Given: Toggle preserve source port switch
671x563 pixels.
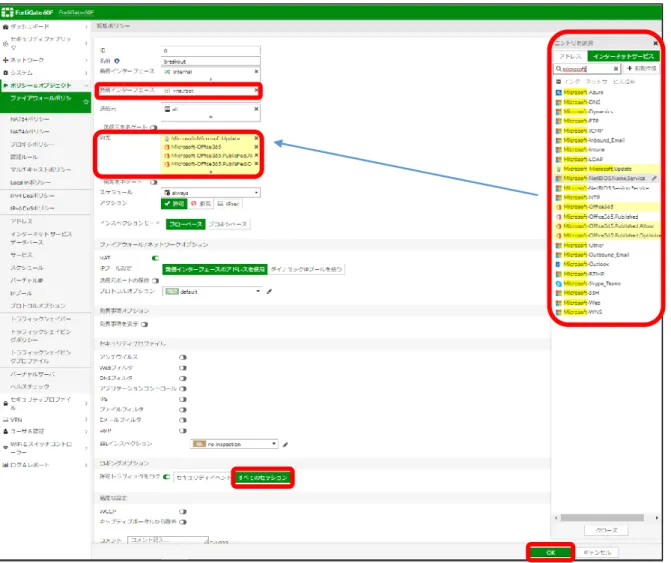Looking at the screenshot, I should click(x=155, y=281).
